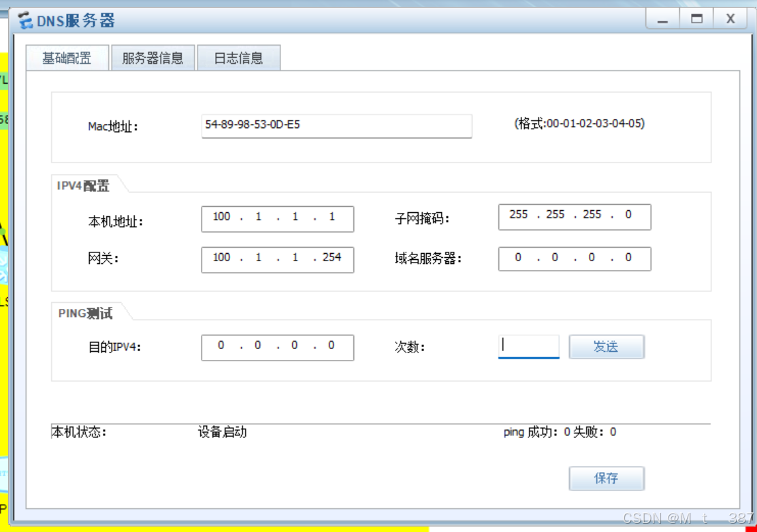Image resolution: width=757 pixels, height=532 pixels.
Task: Switch to the 基础配置 tab
Action: click(67, 59)
